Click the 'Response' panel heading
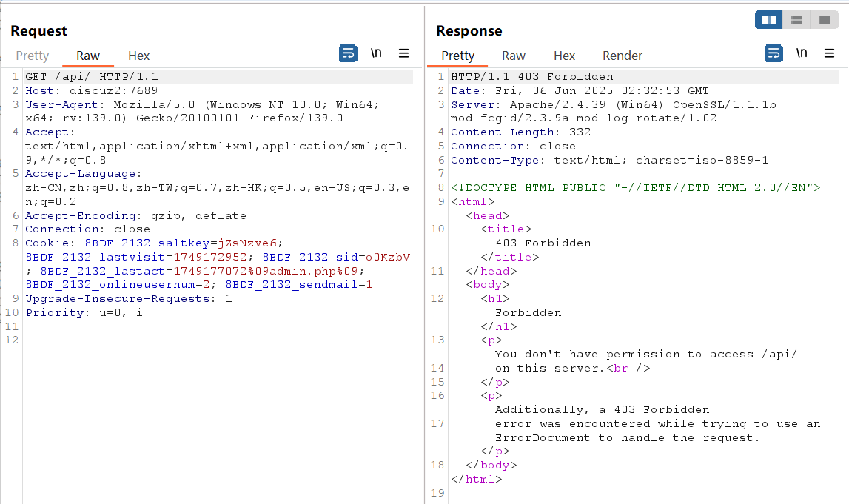This screenshot has width=849, height=504. click(469, 31)
